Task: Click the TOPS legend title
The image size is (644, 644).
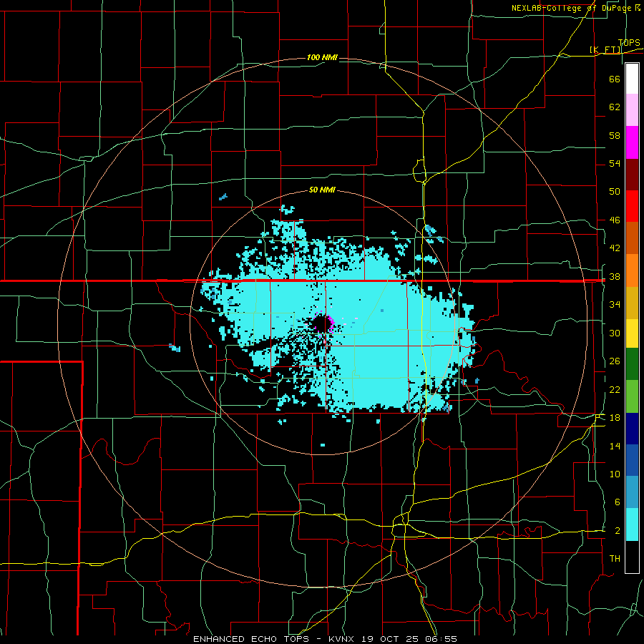Action: [629, 43]
